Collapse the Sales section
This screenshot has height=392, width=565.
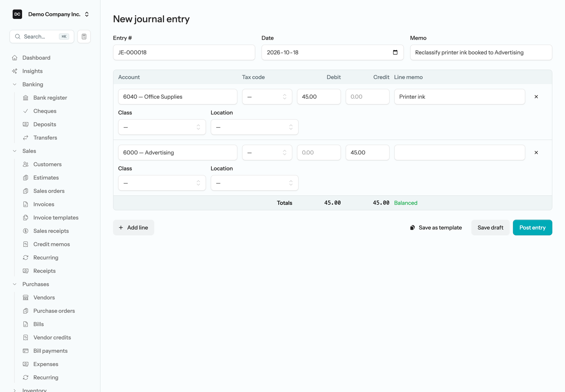click(15, 151)
